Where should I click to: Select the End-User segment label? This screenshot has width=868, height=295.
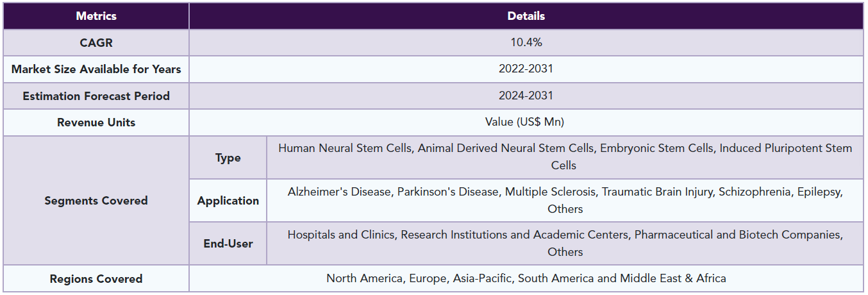pyautogui.click(x=228, y=244)
